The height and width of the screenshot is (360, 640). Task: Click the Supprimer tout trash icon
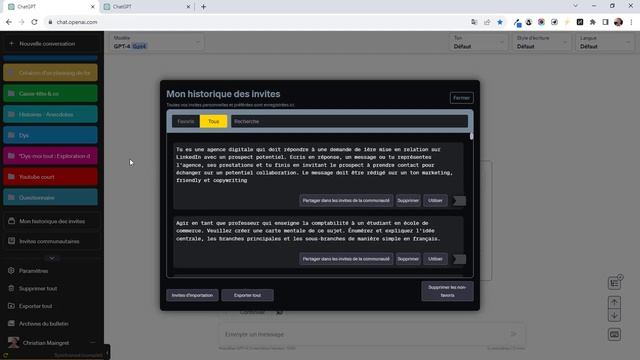[x=11, y=288]
